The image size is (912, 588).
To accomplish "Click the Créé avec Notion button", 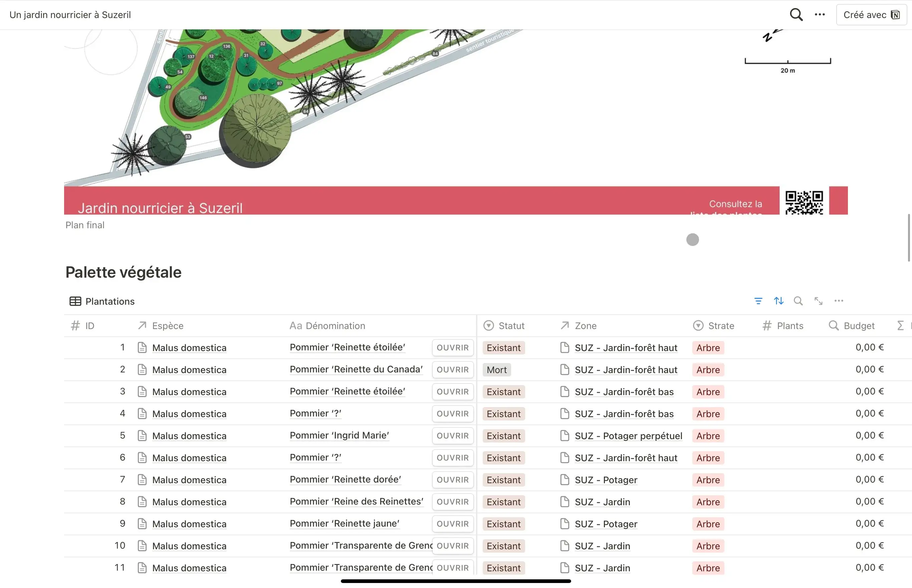I will pos(871,14).
